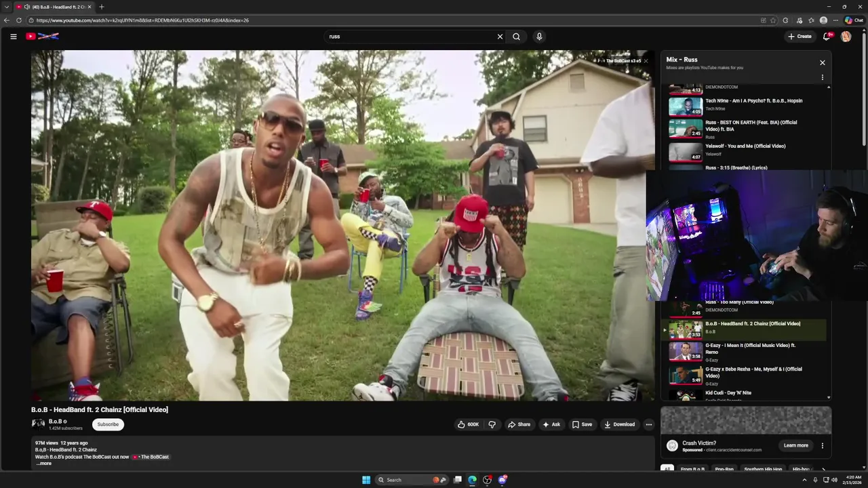868x488 pixels.
Task: Close the Mix - Russ playlist panel
Action: pyautogui.click(x=823, y=63)
